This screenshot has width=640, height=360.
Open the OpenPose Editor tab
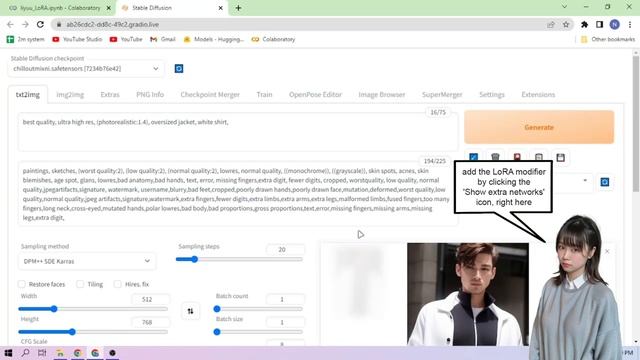[315, 94]
